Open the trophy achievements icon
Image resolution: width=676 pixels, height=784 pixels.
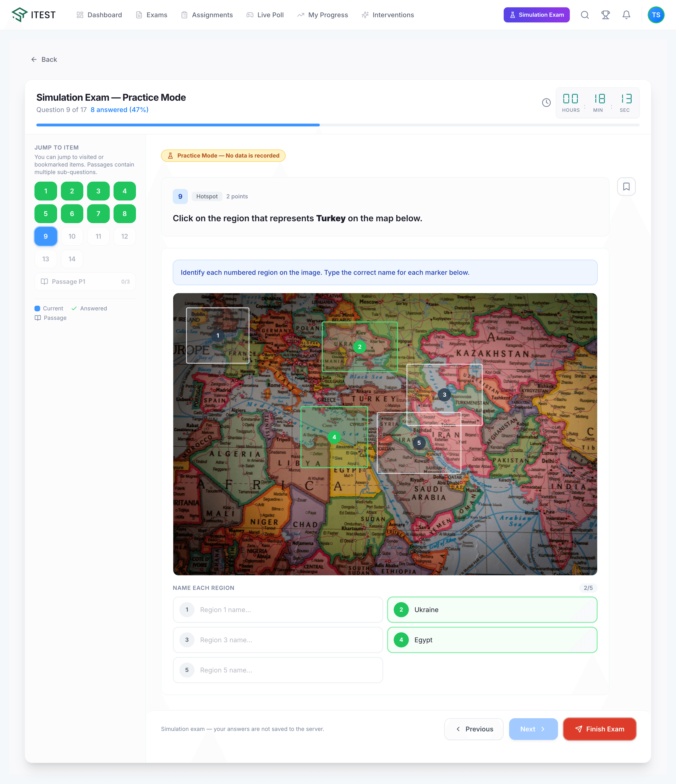(x=606, y=15)
